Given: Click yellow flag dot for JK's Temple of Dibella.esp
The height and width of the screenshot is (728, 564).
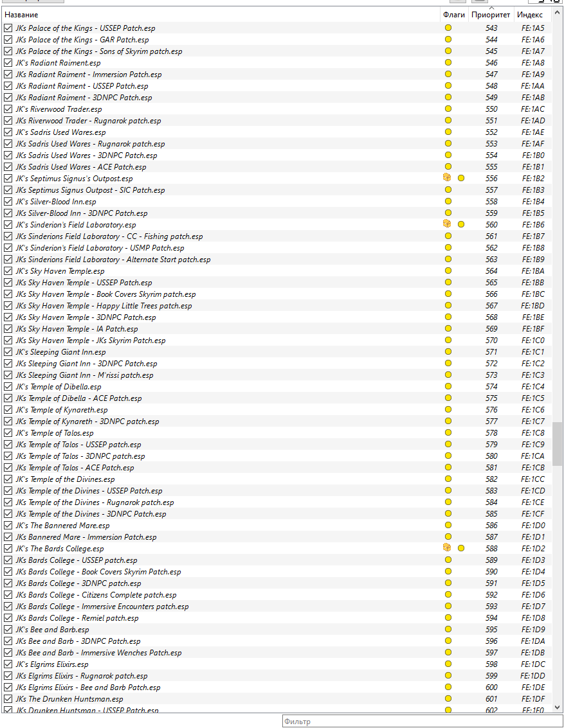Looking at the screenshot, I should point(448,386).
